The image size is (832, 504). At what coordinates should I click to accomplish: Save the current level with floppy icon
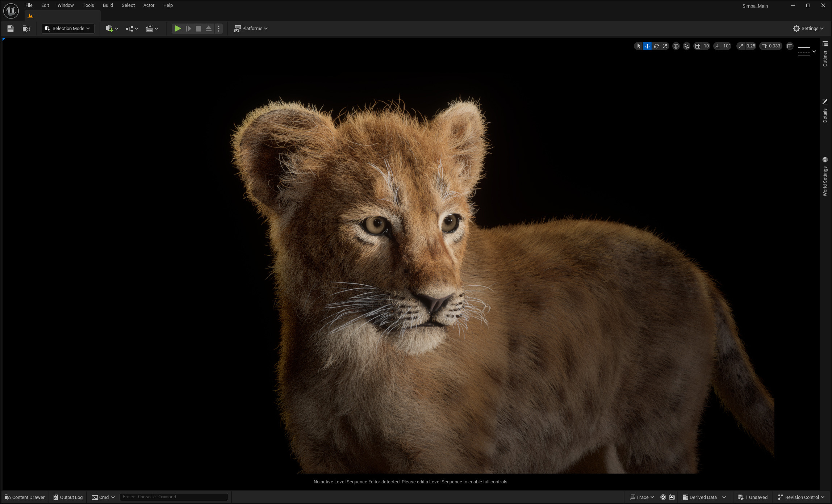(x=11, y=29)
